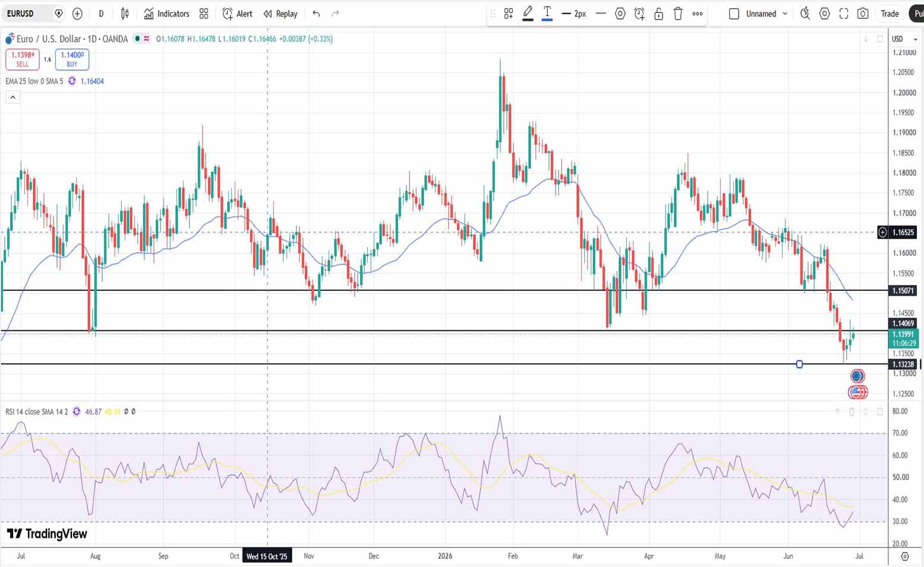This screenshot has height=567, width=924.
Task: Add a symbol with the plus-circle icon
Action: point(77,13)
